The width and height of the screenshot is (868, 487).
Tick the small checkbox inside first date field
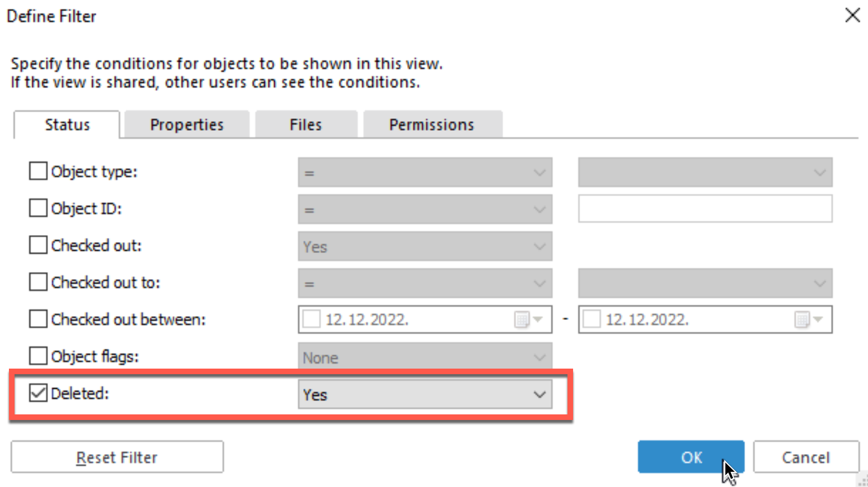point(311,319)
